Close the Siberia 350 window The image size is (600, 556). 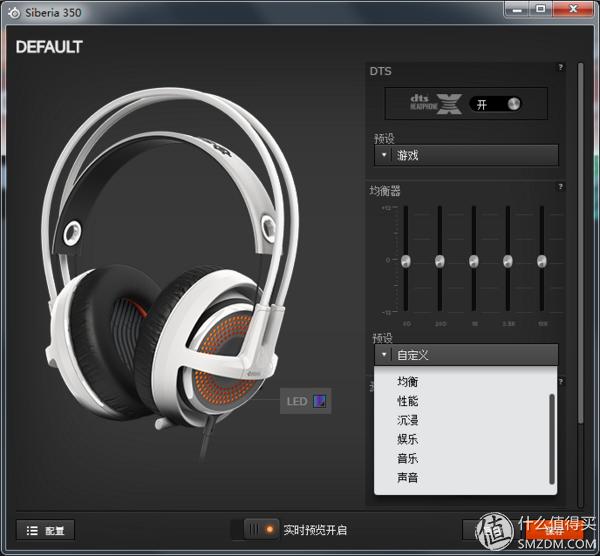click(x=573, y=9)
